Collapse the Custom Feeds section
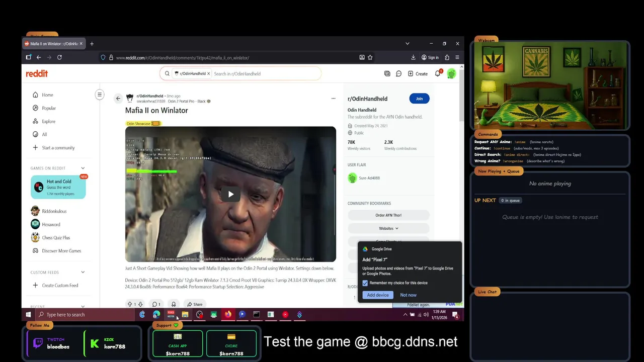Image resolution: width=644 pixels, height=362 pixels. (83, 272)
